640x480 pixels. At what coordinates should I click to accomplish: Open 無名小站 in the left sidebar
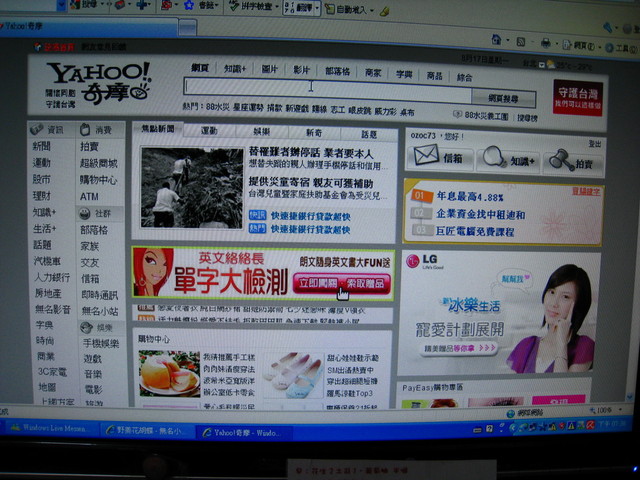(100, 311)
